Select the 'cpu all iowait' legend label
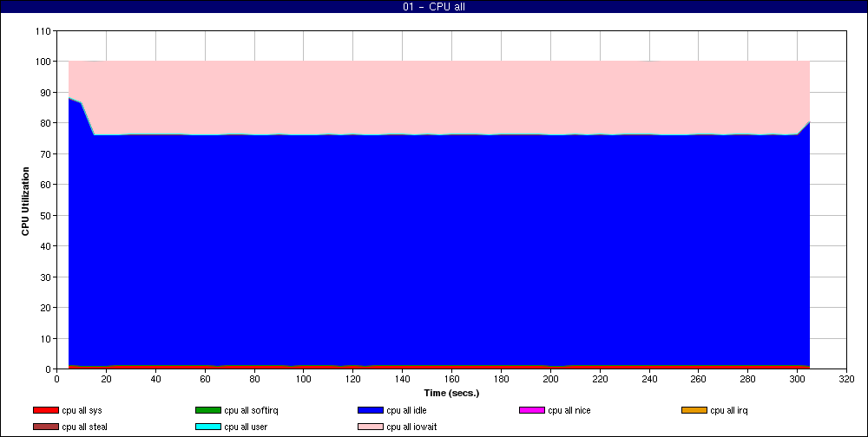This screenshot has width=868, height=437. (x=411, y=427)
